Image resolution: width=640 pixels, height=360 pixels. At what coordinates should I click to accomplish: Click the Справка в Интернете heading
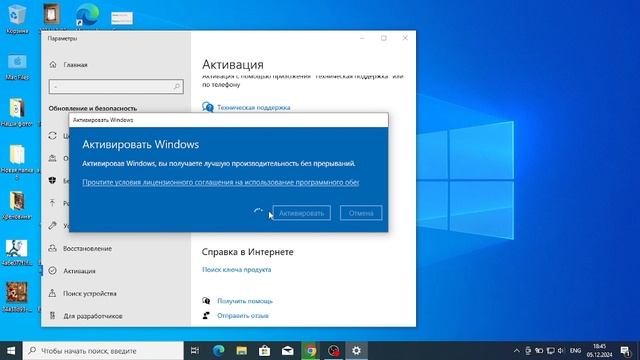click(x=247, y=252)
